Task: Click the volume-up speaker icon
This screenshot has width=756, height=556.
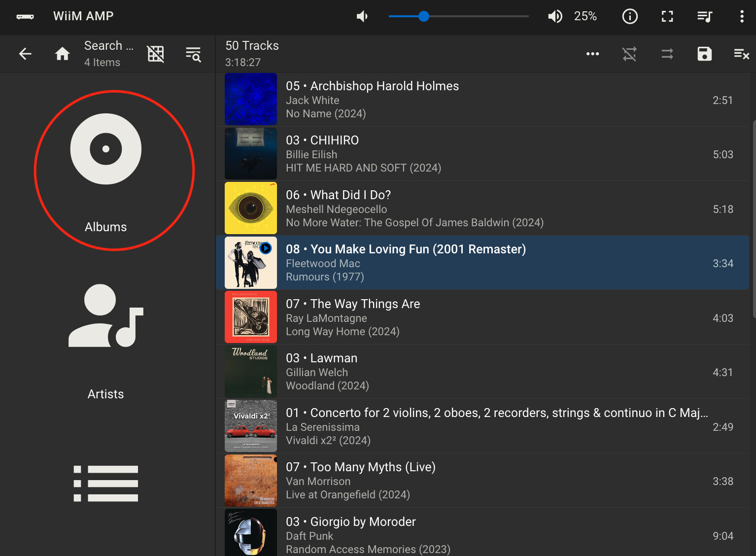Action: pos(555,16)
